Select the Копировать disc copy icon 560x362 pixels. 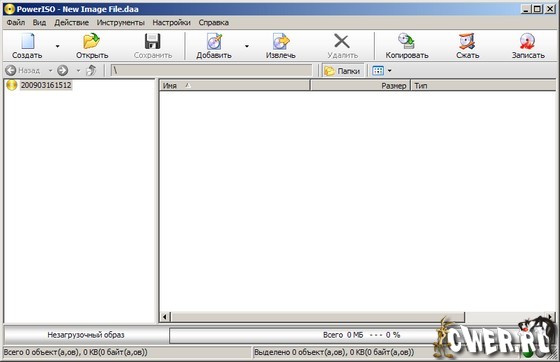pos(406,41)
